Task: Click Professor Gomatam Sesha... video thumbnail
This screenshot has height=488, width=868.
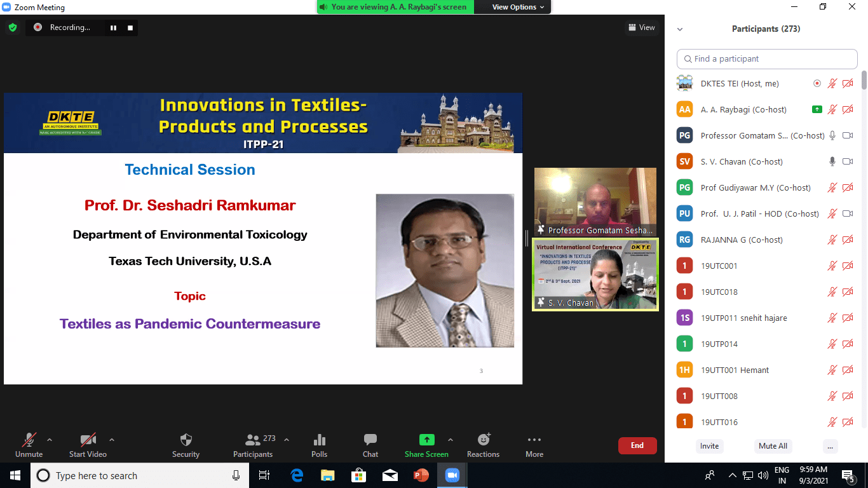Action: pyautogui.click(x=595, y=202)
